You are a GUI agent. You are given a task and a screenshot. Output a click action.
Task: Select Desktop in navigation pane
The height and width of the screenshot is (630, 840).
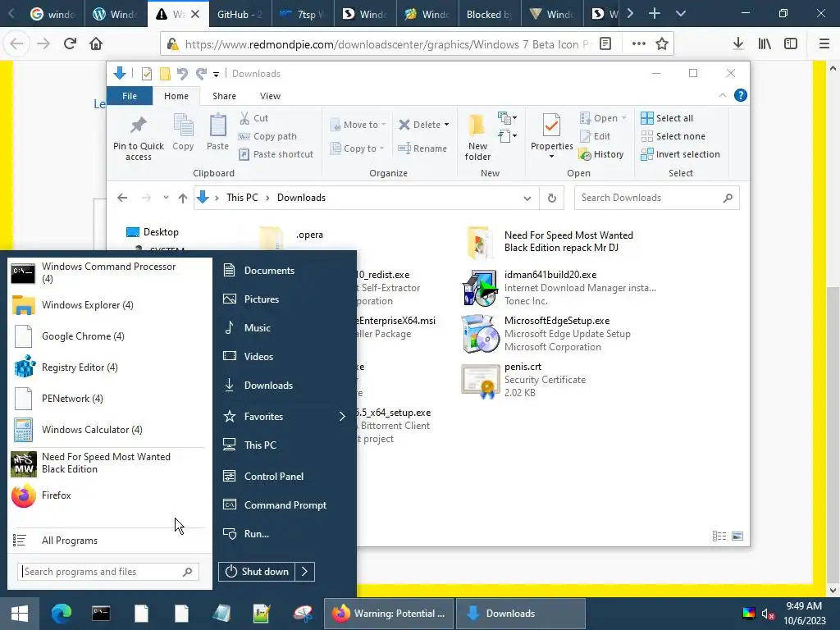[x=152, y=232]
